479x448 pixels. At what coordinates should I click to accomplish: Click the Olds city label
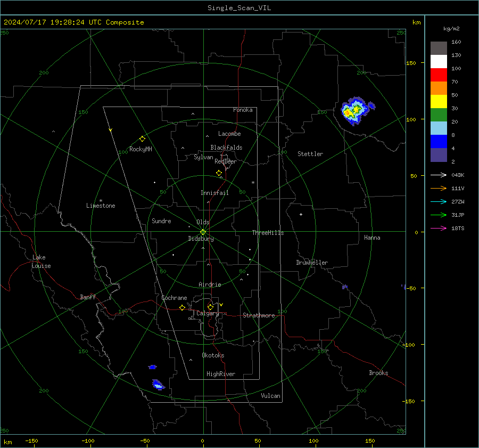[203, 222]
